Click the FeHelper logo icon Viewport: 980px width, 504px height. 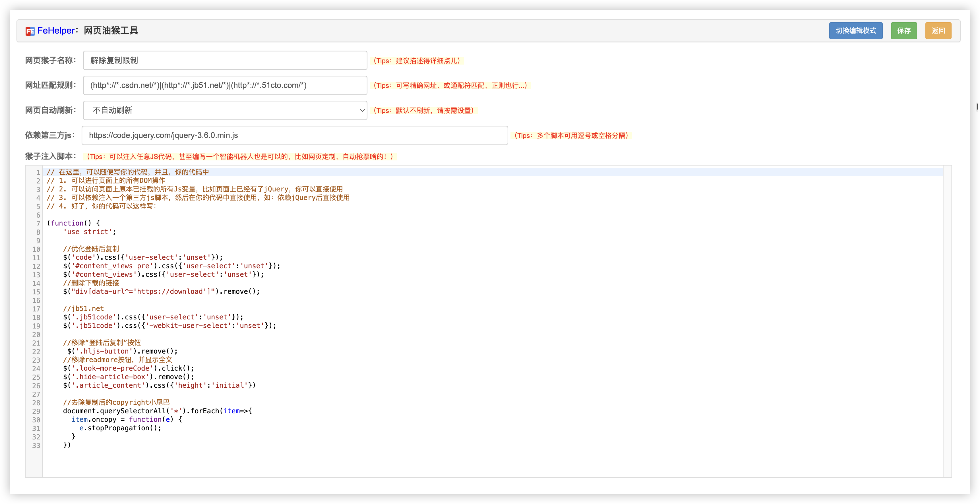tap(30, 31)
